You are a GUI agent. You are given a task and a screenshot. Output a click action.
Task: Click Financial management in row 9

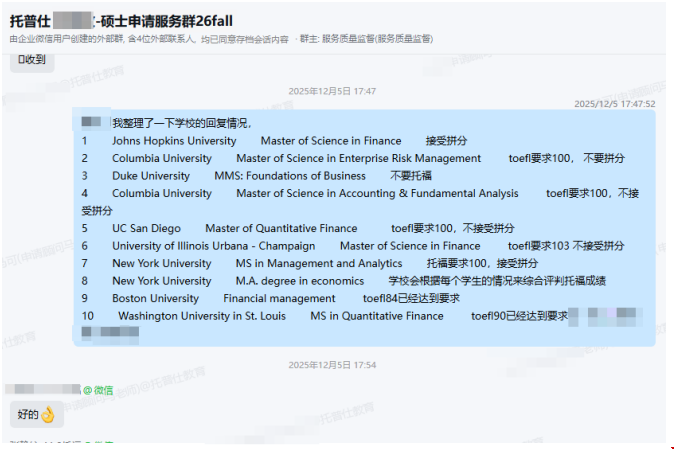(x=279, y=299)
